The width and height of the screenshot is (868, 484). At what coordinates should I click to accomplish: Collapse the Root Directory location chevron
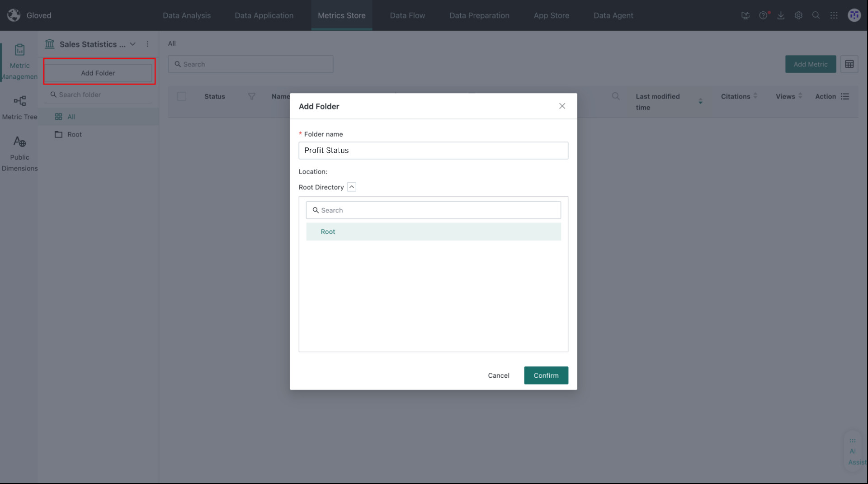352,187
